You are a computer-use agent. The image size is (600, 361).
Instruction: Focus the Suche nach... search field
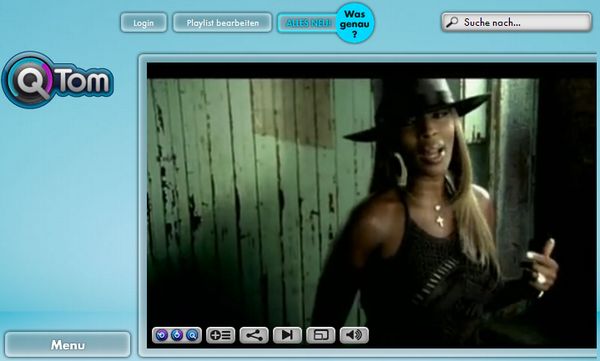coord(517,22)
